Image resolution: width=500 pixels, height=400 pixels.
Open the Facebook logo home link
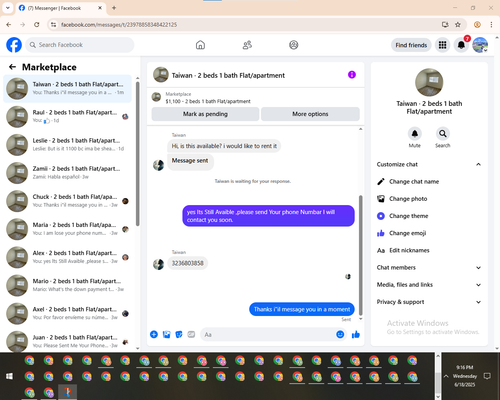click(14, 45)
